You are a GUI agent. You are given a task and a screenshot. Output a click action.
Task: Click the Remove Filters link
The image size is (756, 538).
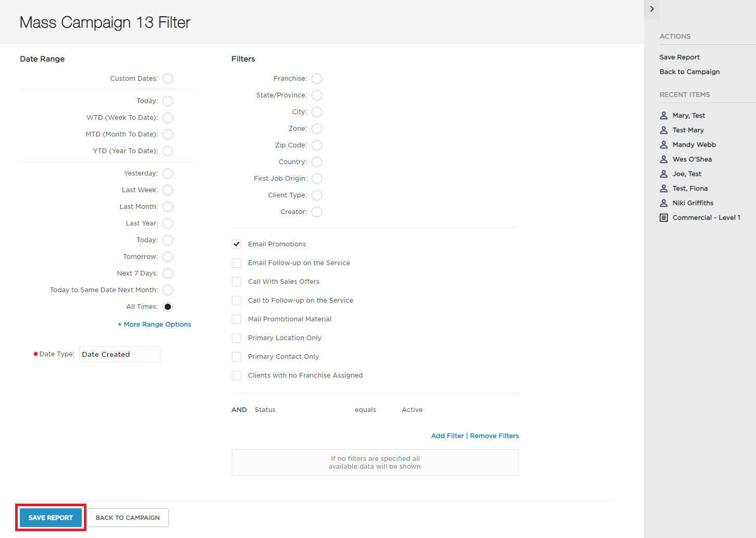click(494, 436)
